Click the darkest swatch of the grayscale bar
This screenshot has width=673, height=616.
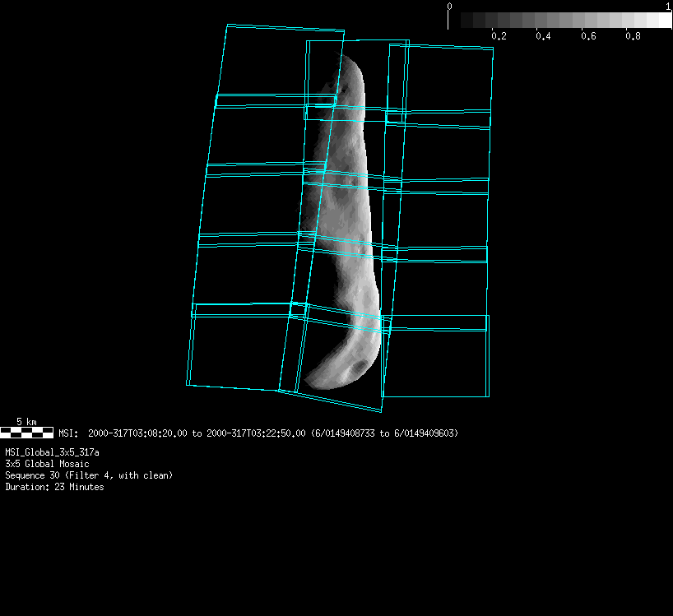coord(467,20)
